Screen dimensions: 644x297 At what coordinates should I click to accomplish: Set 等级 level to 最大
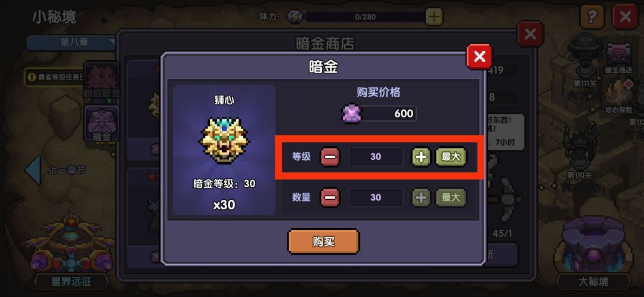(x=451, y=156)
